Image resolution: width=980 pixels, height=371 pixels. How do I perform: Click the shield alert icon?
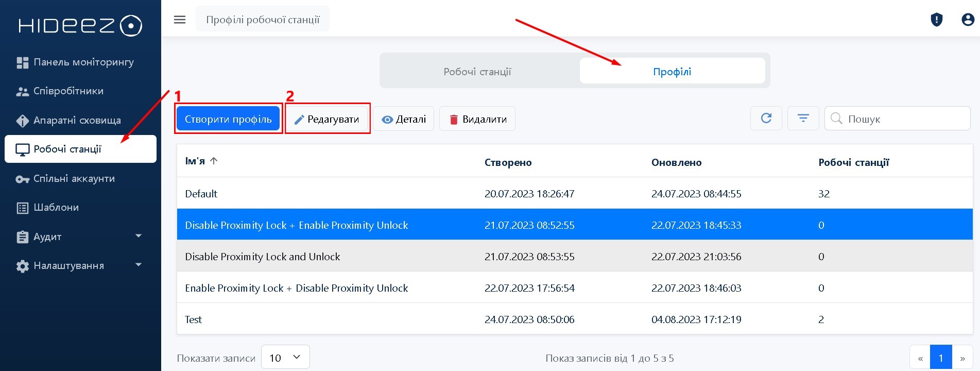click(x=936, y=20)
